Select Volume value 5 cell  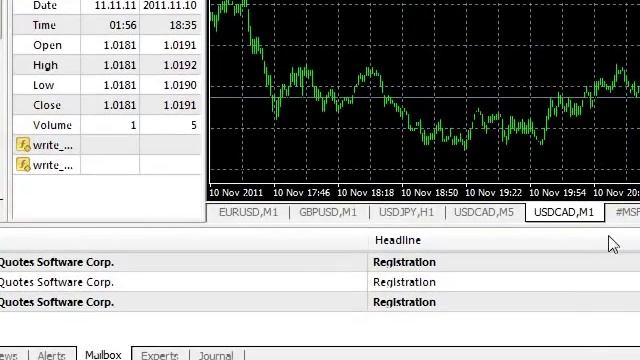click(x=170, y=125)
